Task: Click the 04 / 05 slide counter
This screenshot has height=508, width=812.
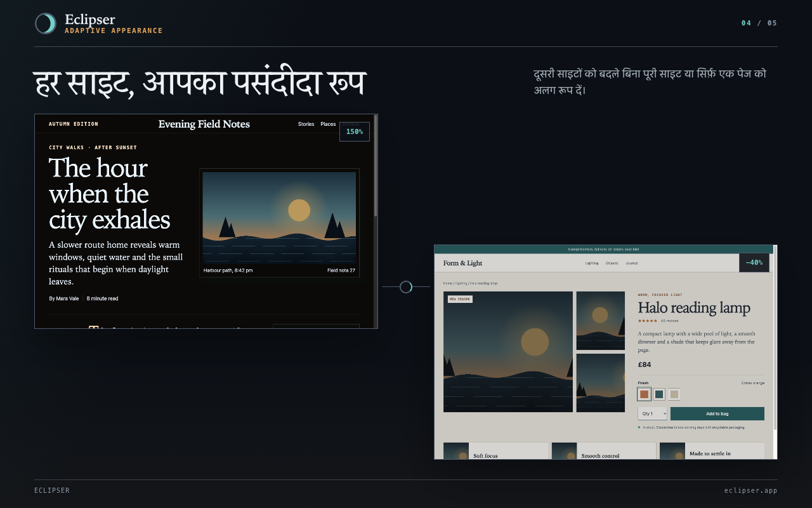Action: 759,23
